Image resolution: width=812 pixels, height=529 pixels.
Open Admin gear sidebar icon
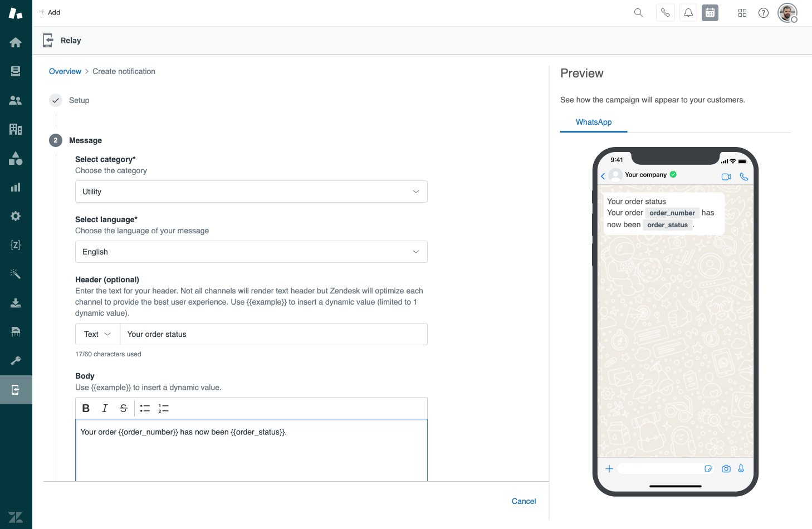[x=16, y=216]
